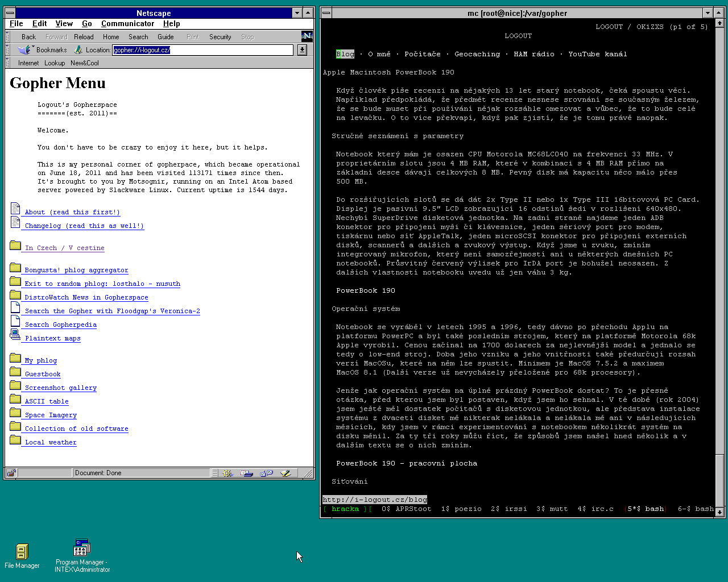Open the Netscape window control menu box
The width and height of the screenshot is (728, 582).
[10, 13]
